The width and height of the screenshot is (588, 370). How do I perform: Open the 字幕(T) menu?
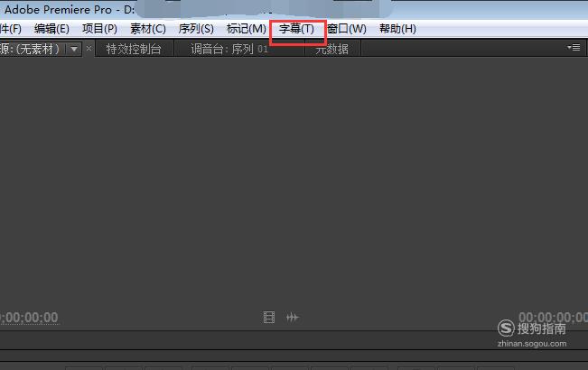[296, 29]
